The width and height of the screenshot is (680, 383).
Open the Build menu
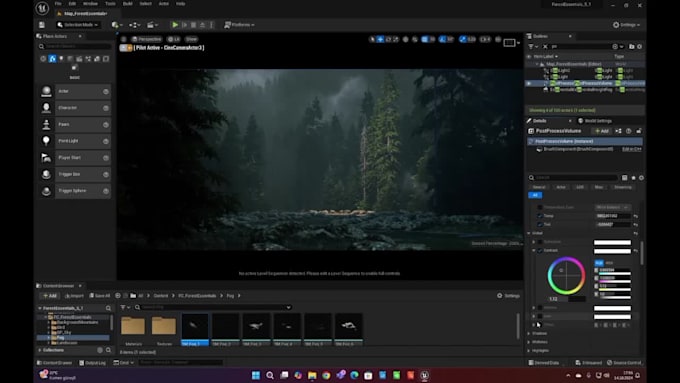[x=128, y=3]
